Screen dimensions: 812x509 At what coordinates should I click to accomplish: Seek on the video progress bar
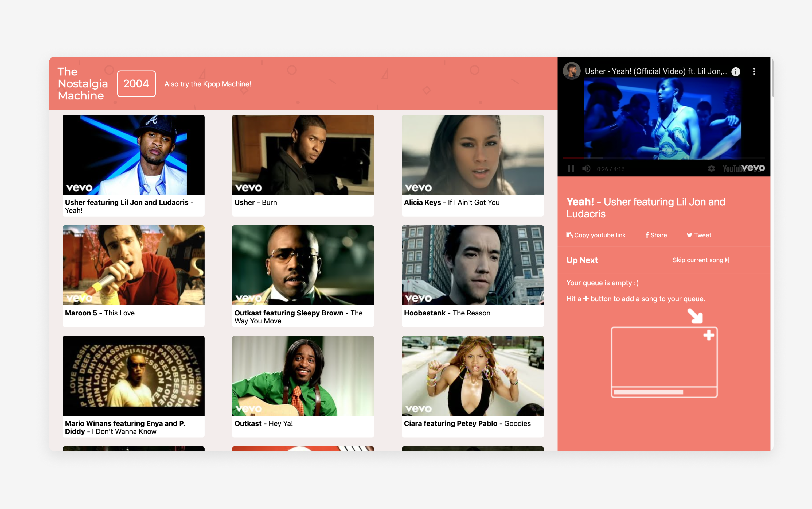coord(664,158)
